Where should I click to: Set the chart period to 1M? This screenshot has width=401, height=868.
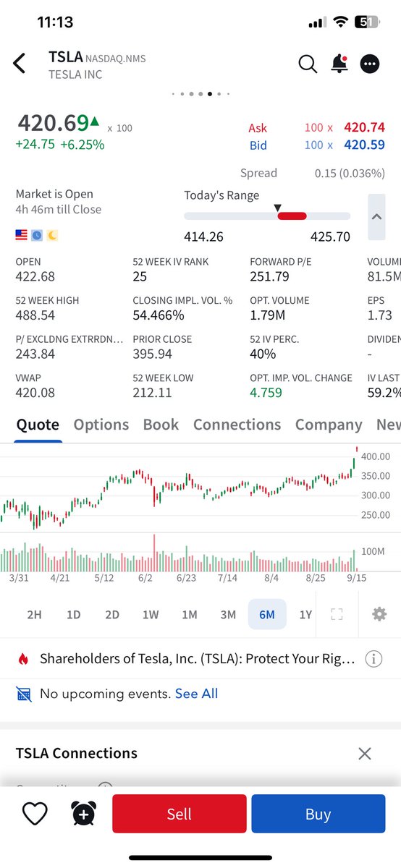(x=190, y=615)
